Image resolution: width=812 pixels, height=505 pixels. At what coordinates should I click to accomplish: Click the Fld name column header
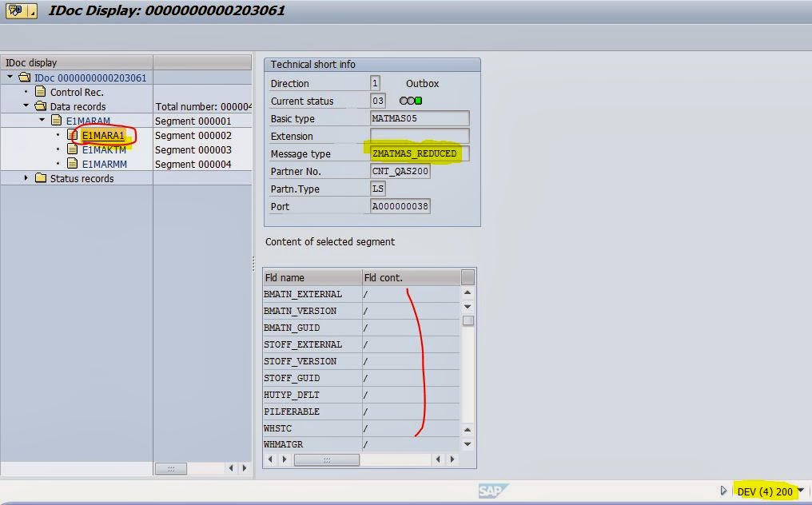pyautogui.click(x=312, y=278)
